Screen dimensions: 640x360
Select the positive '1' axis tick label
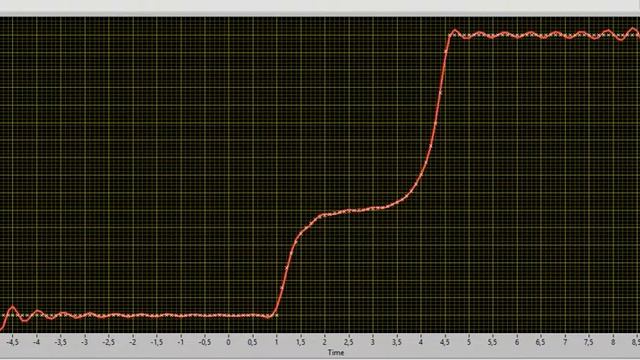(x=277, y=342)
